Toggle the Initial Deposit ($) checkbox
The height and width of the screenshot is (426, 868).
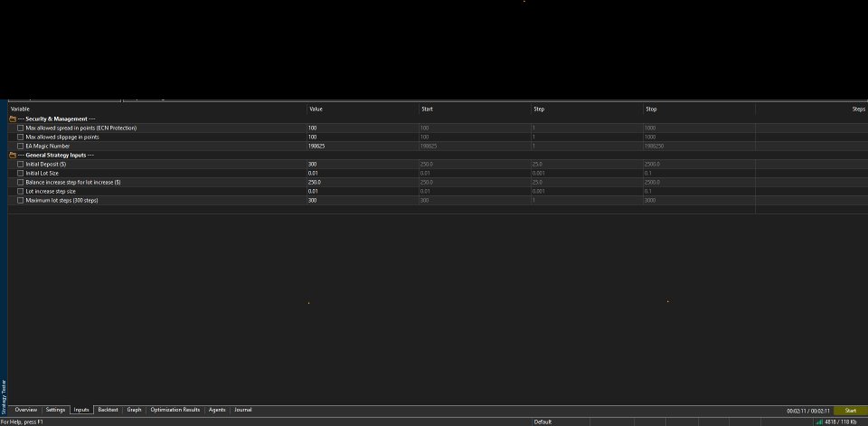(21, 164)
